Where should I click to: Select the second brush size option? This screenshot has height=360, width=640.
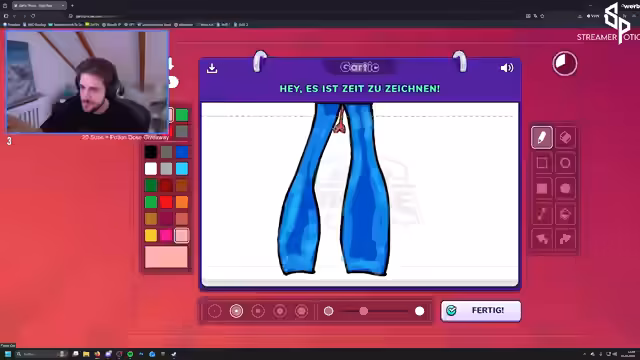click(x=236, y=311)
